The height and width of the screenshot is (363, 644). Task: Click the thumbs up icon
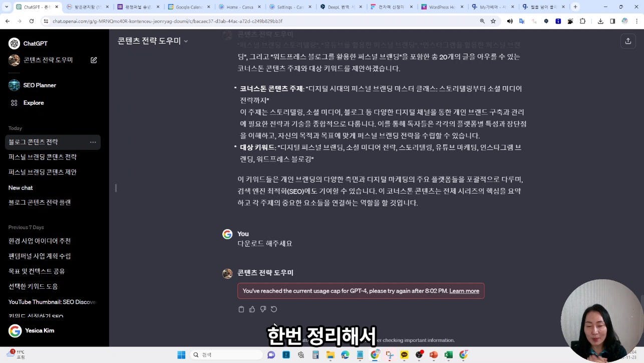252,309
